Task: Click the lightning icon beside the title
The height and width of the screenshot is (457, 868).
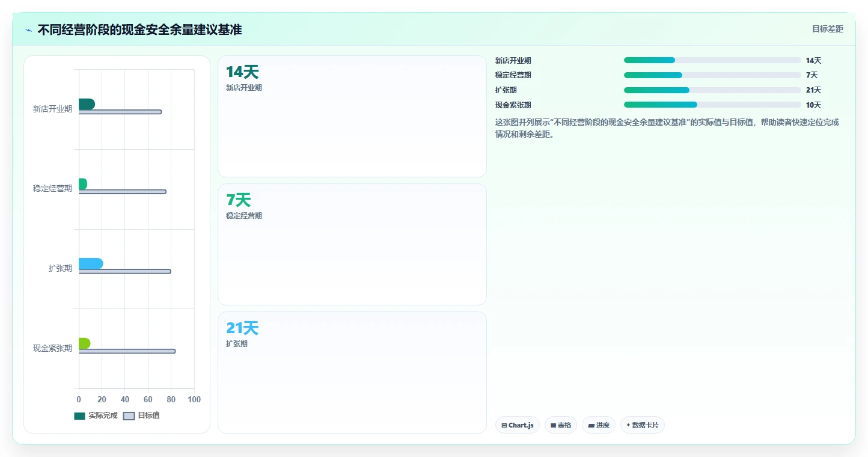Action: tap(28, 30)
